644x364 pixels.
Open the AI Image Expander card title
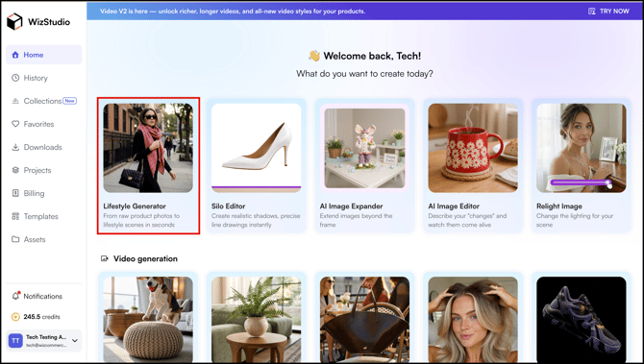(x=351, y=206)
